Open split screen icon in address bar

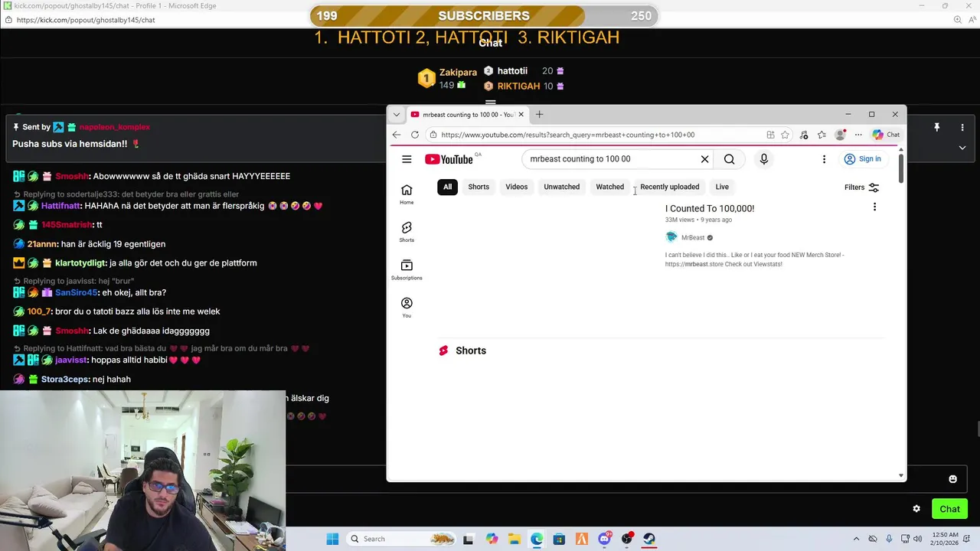tap(770, 135)
